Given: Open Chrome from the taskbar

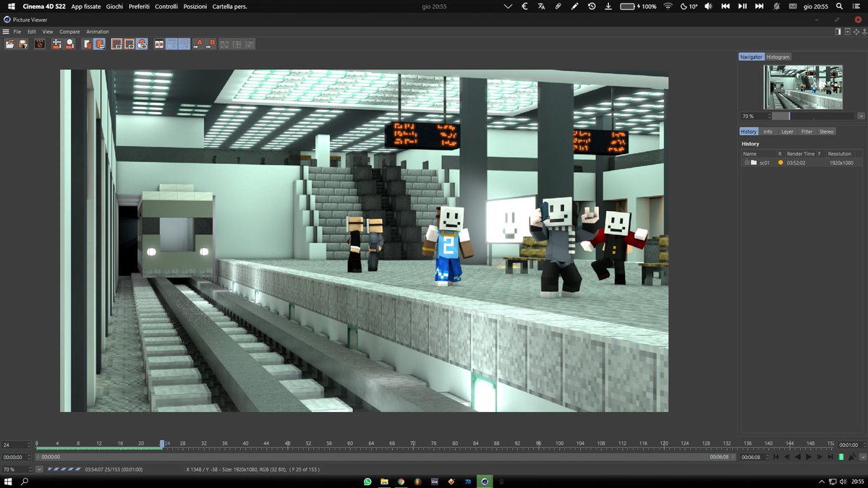Looking at the screenshot, I should (x=401, y=481).
